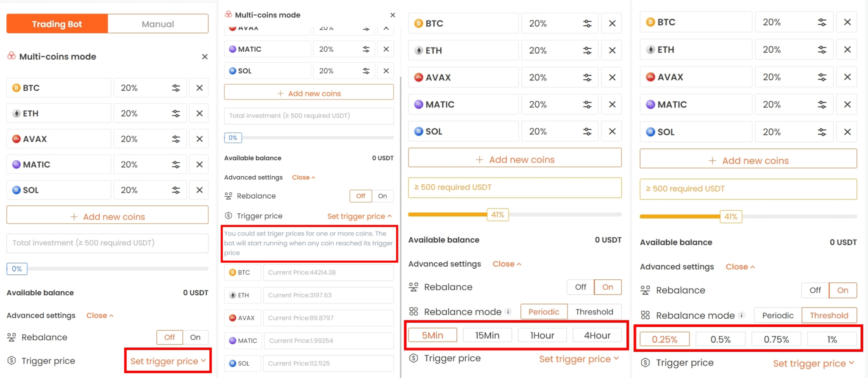Turn Rebalance Off in the rightmost panel
The width and height of the screenshot is (868, 378).
click(814, 290)
